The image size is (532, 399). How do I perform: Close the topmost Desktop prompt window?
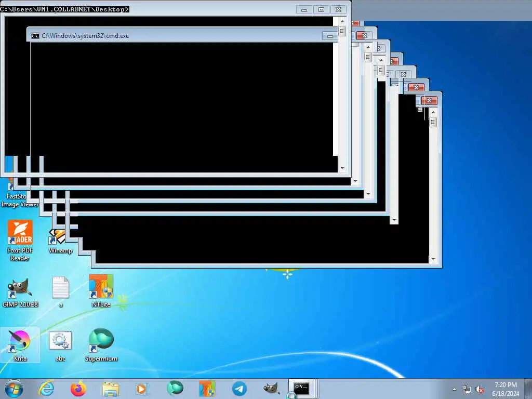point(338,10)
